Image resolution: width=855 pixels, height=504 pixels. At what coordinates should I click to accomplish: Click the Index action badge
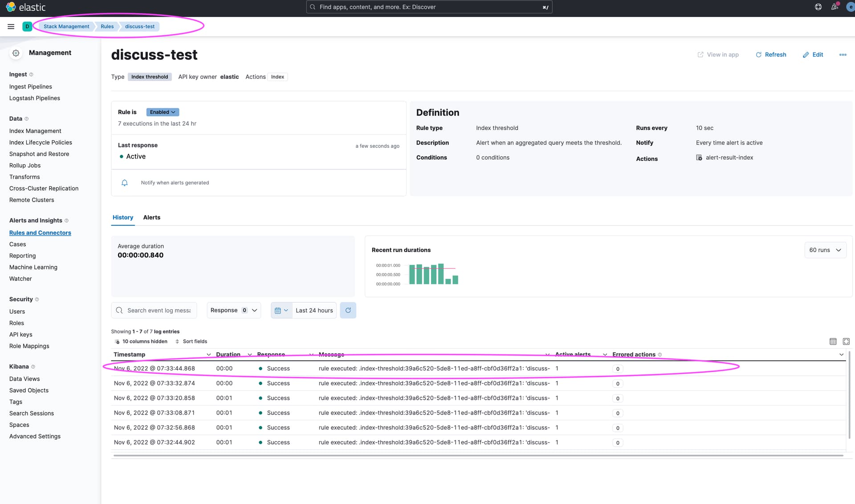[277, 77]
